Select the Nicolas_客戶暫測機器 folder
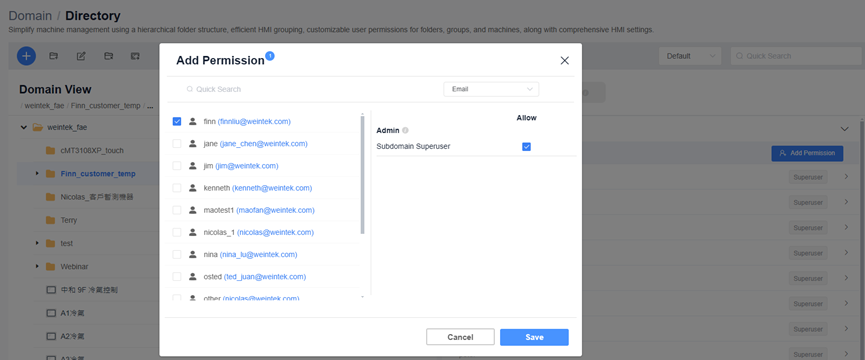865x360 pixels. pos(97,197)
